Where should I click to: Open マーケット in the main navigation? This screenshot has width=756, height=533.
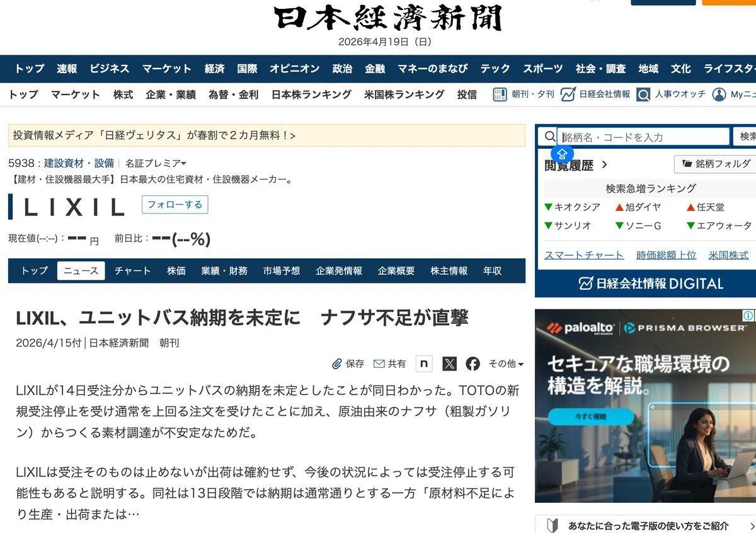(166, 69)
